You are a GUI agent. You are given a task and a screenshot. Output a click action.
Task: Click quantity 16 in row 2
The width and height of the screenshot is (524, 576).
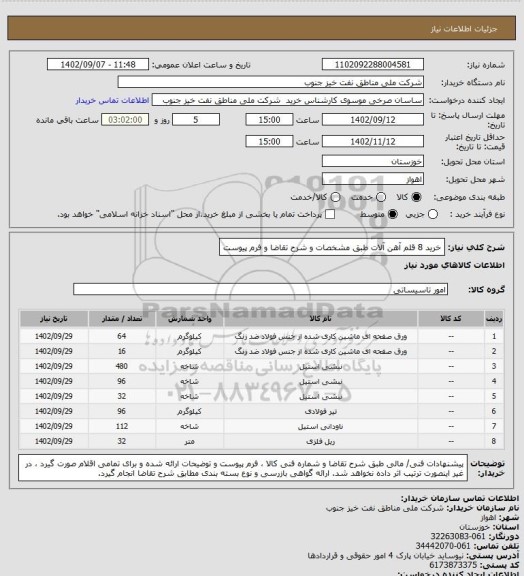[x=122, y=351]
